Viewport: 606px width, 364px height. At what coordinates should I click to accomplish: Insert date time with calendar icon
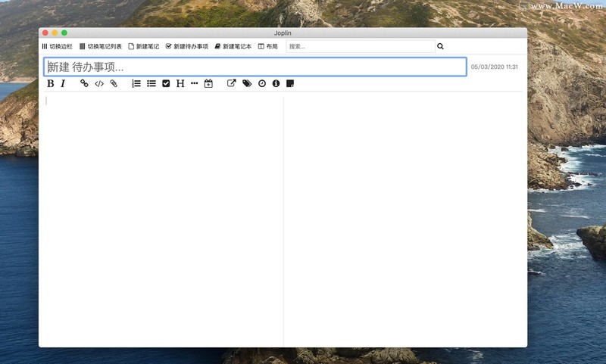pos(208,83)
